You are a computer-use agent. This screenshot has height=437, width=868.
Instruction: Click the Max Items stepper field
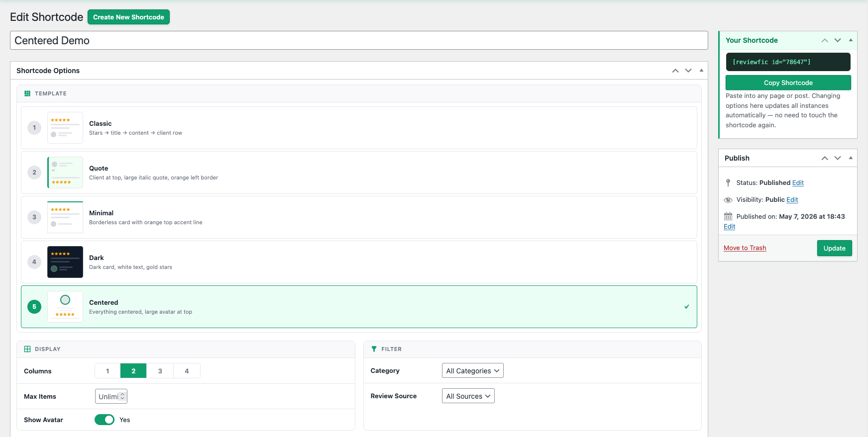[111, 396]
